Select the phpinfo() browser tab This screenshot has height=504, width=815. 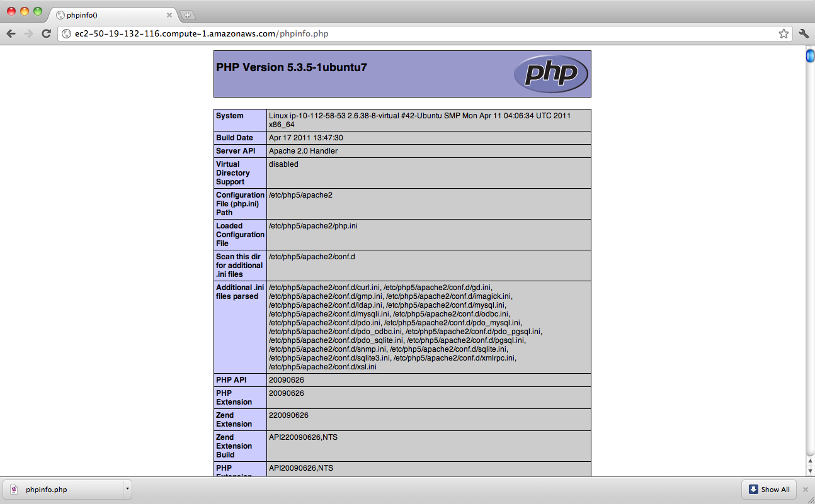click(113, 15)
